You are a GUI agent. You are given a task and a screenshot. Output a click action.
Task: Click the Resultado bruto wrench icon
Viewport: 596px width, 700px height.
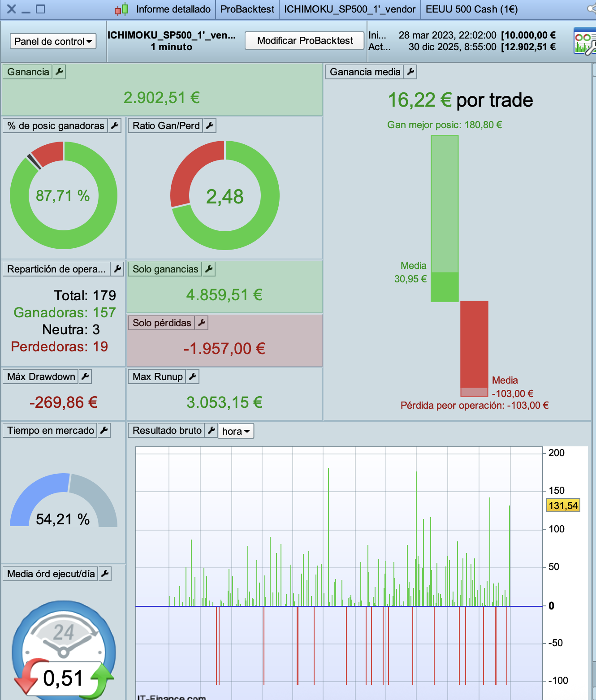(x=212, y=430)
